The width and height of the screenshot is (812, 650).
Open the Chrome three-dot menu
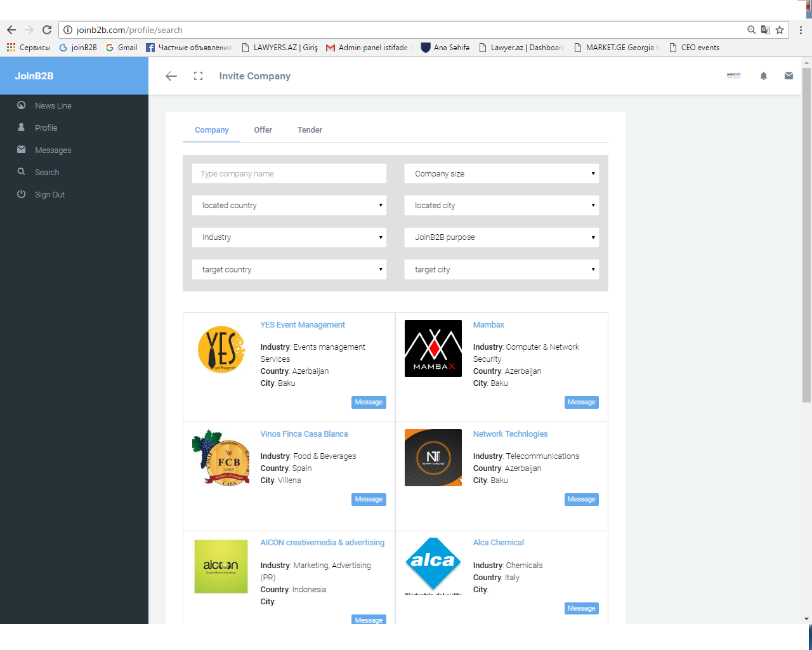pyautogui.click(x=801, y=30)
